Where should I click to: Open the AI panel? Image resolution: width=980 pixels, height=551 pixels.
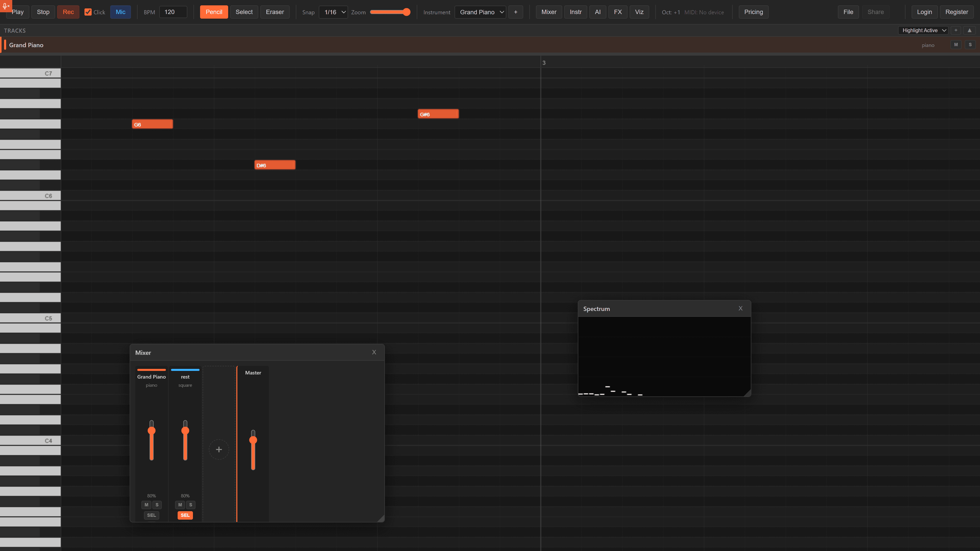point(598,12)
